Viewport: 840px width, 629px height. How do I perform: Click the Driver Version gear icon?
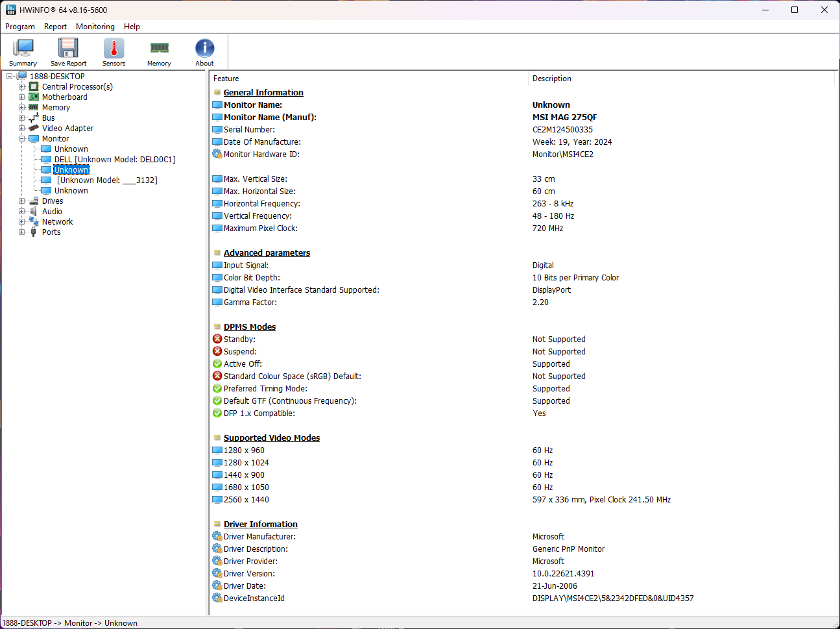tap(217, 573)
